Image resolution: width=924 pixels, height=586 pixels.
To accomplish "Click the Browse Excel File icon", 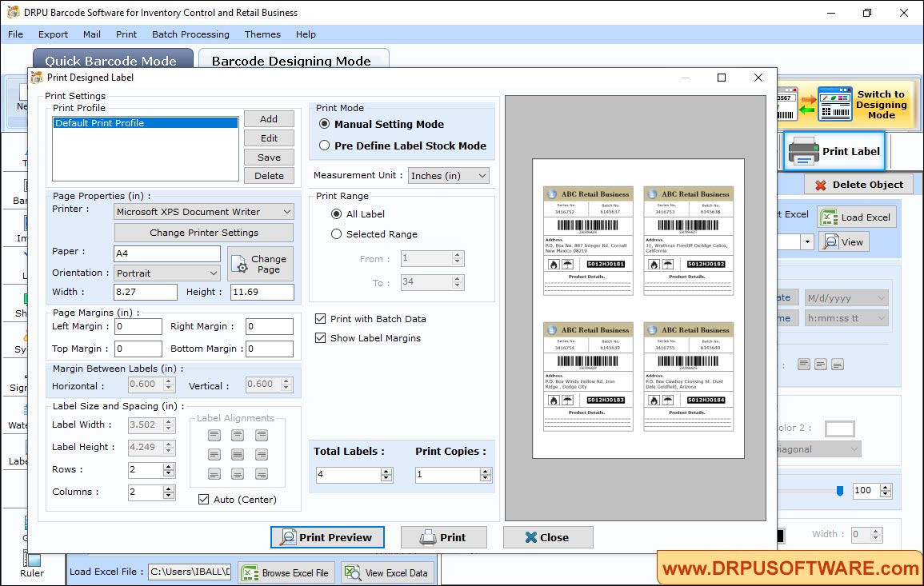I will [250, 573].
